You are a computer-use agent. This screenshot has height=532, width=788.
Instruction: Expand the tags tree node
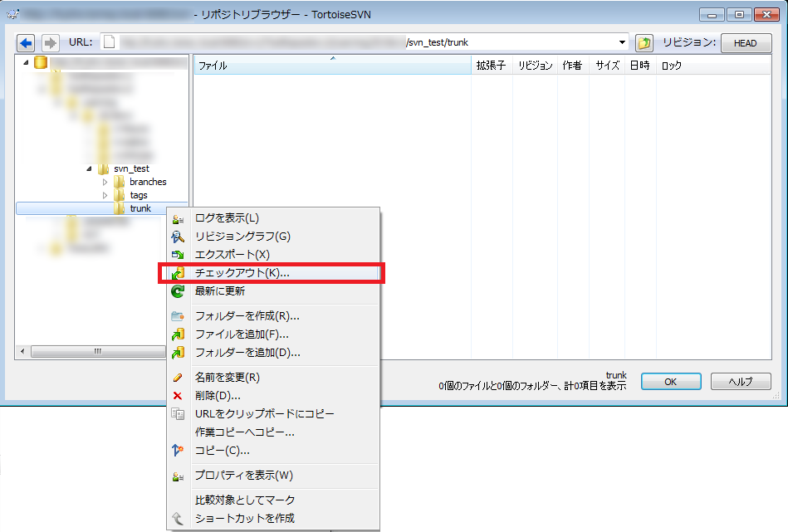point(105,195)
